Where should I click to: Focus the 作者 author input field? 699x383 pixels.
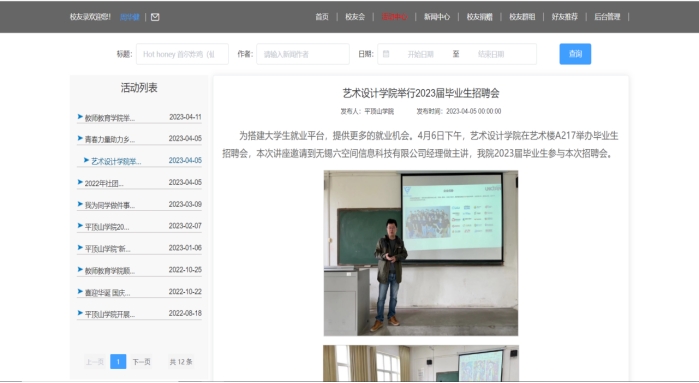coord(303,54)
